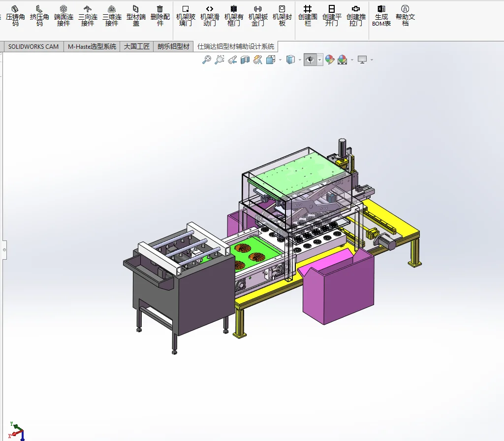Create a 机架滑动门
The height and width of the screenshot is (441, 504).
click(x=210, y=15)
